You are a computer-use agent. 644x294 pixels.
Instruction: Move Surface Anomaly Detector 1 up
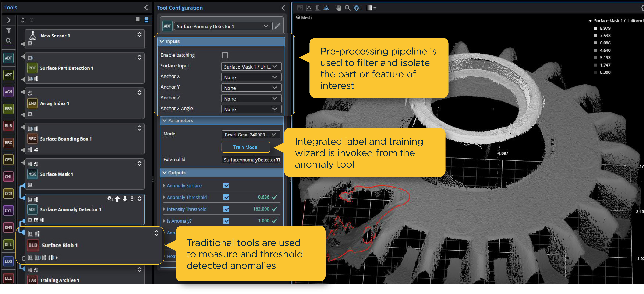coord(117,199)
